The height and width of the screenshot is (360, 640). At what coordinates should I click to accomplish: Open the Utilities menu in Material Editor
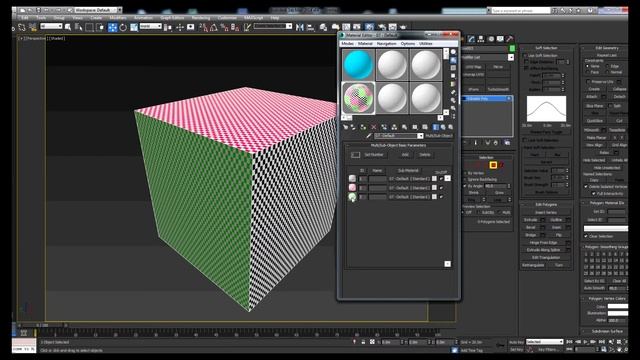point(426,43)
